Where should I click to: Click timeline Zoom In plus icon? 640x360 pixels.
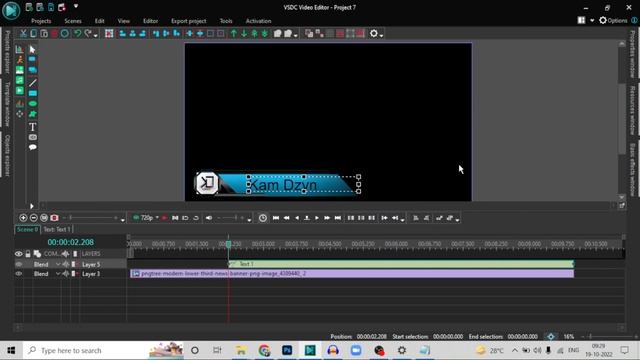23,218
